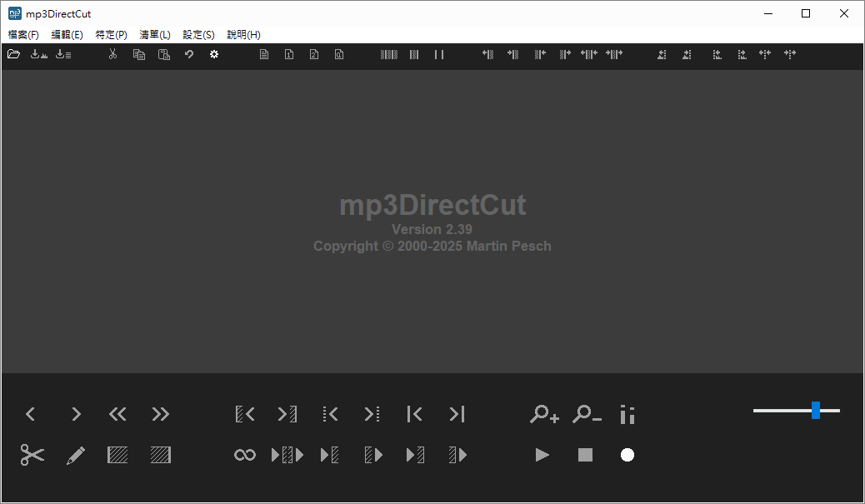Open settings via the gear icon

point(214,54)
